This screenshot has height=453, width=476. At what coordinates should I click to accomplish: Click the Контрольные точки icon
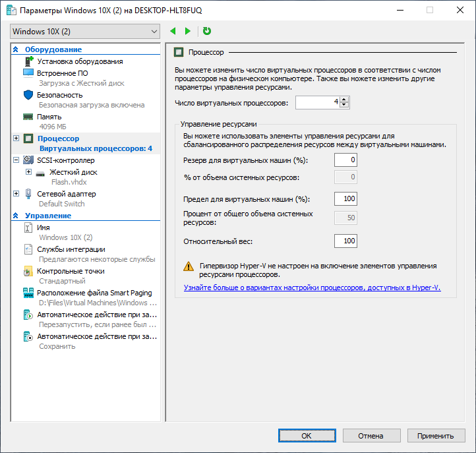pos(28,271)
